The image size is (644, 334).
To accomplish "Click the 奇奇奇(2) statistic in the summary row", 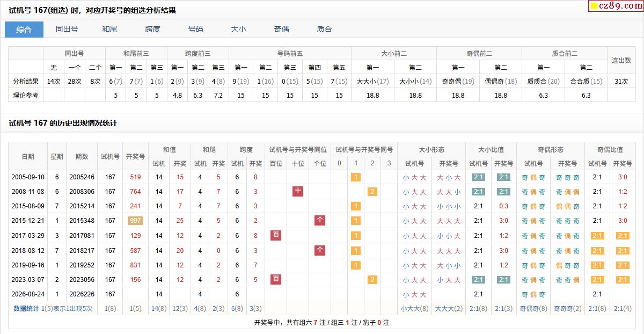I will [567, 308].
